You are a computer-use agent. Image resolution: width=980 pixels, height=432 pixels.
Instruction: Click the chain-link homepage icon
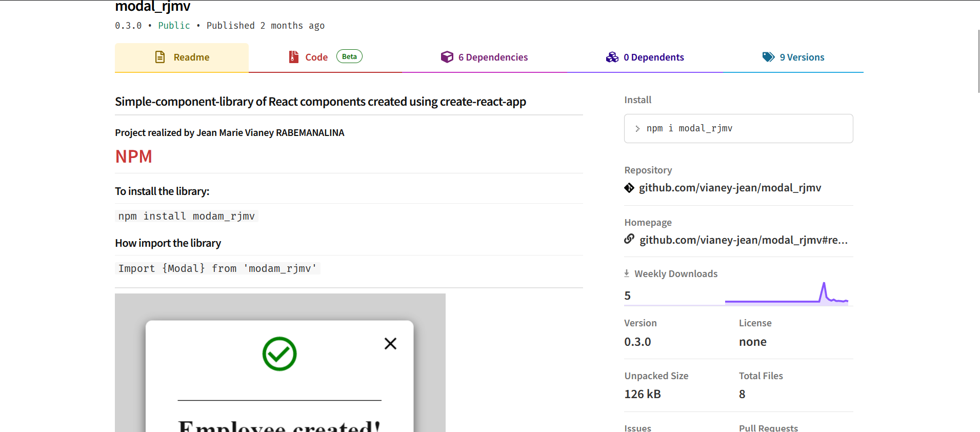click(x=629, y=239)
